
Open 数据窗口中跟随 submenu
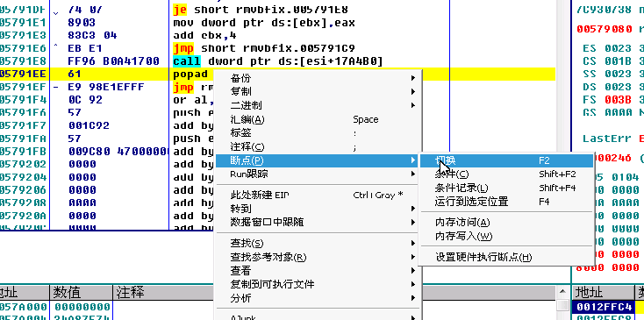tap(318, 223)
